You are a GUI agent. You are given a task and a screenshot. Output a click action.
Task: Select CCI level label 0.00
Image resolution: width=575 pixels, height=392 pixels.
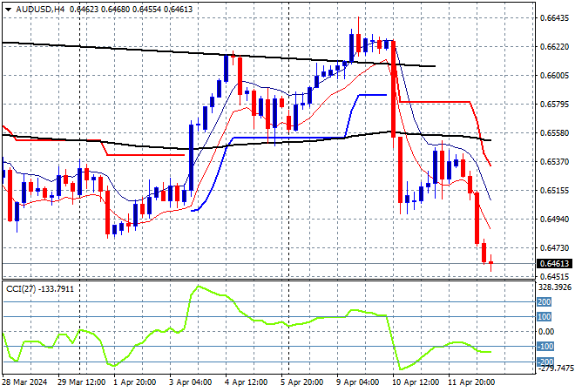coord(546,332)
